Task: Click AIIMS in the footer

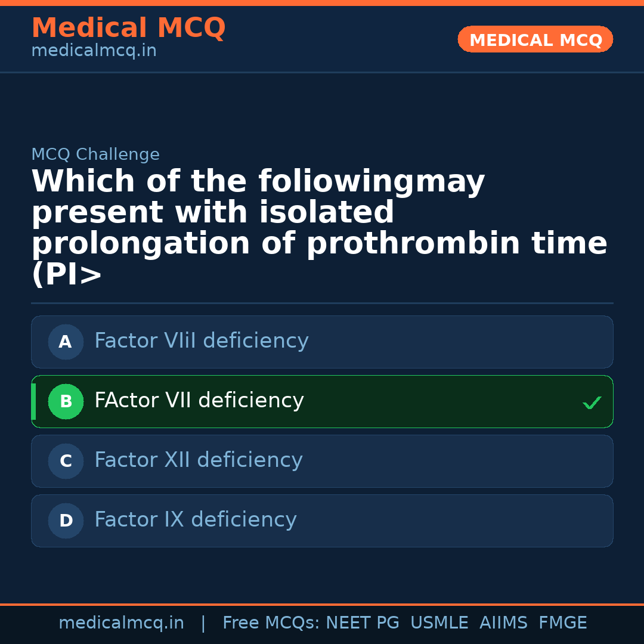Action: point(503,623)
